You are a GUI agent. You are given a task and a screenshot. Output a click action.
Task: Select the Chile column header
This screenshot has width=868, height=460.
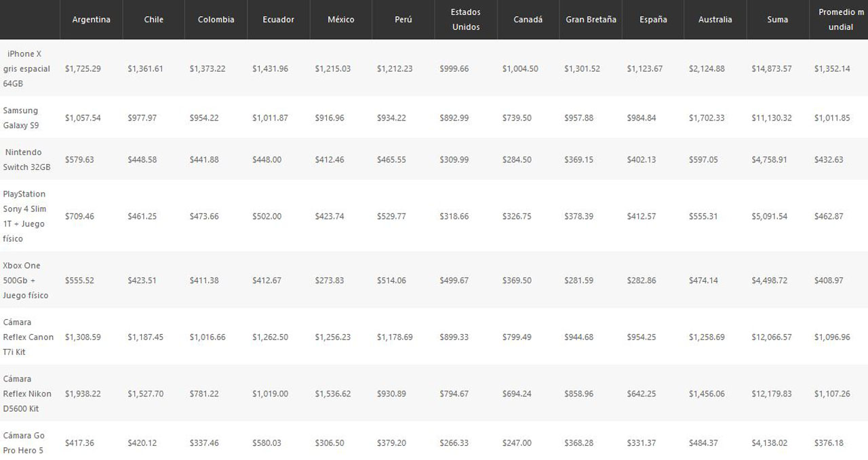click(154, 20)
